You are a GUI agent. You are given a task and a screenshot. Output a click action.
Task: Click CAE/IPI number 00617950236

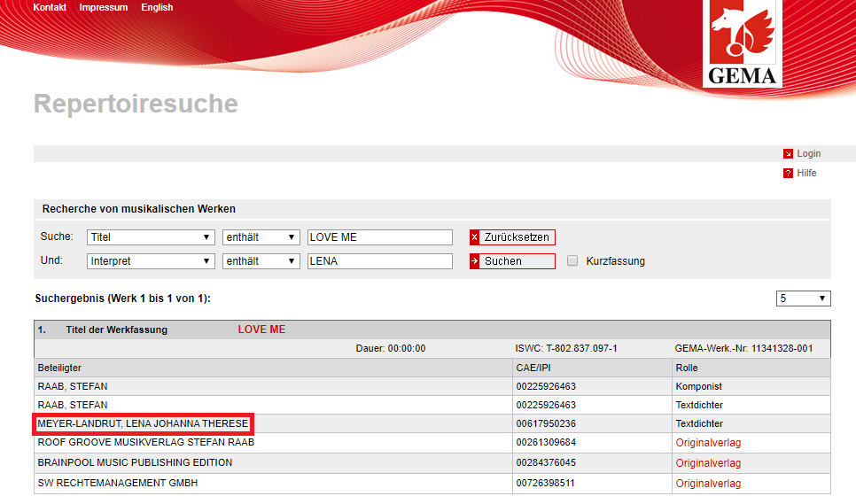coord(546,423)
